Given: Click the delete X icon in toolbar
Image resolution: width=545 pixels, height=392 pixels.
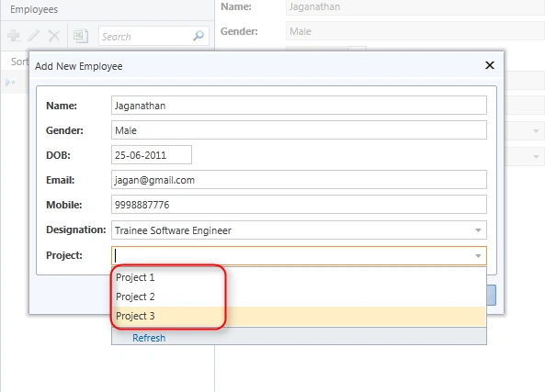Looking at the screenshot, I should click(x=54, y=36).
